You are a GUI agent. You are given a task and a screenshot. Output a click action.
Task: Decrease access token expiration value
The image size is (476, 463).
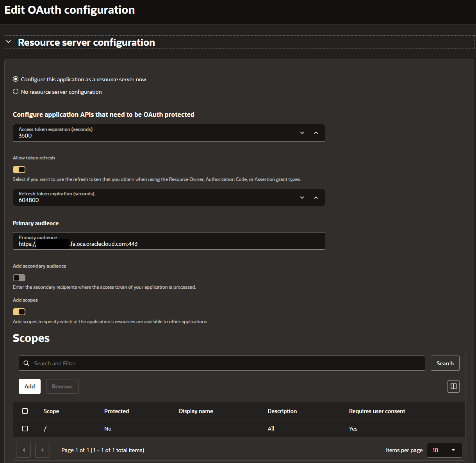coord(302,133)
